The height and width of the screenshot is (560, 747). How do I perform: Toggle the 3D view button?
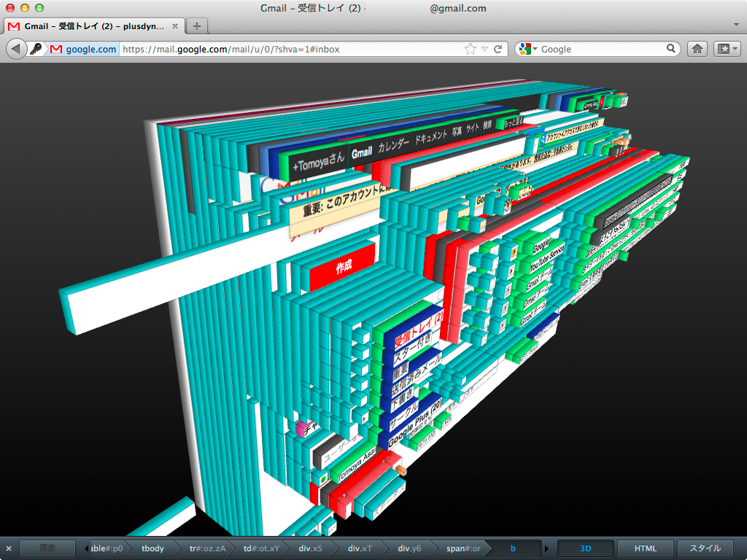(585, 548)
